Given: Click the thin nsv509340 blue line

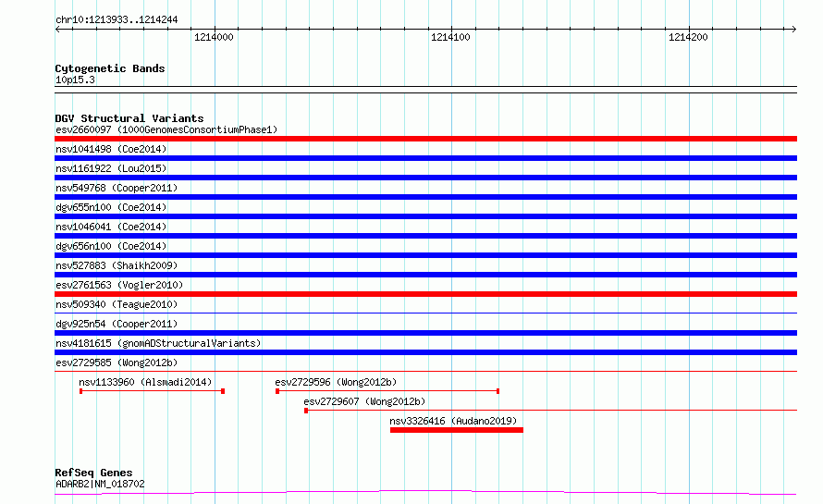Looking at the screenshot, I should click(425, 313).
